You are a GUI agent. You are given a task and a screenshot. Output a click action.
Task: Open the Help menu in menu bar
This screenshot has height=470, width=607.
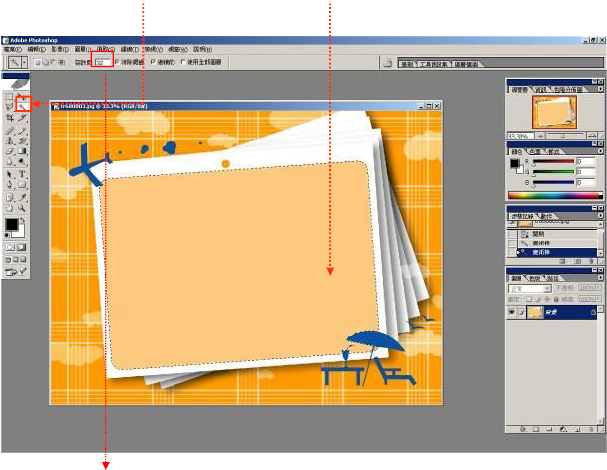click(201, 48)
